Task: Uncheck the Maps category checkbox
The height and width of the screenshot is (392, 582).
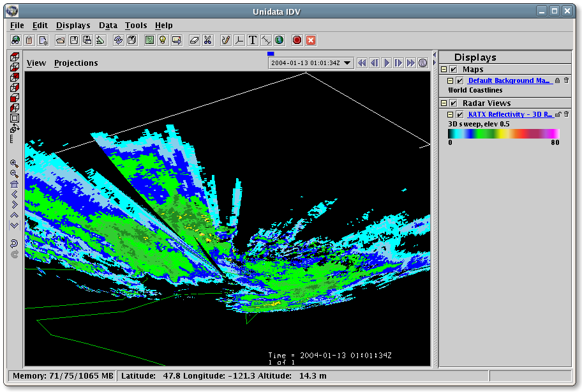Action: [x=454, y=69]
